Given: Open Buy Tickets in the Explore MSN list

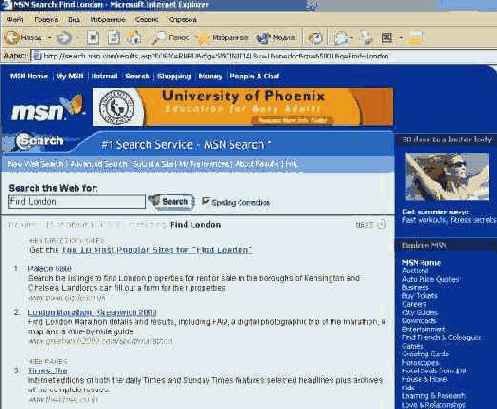Looking at the screenshot, I should click(x=420, y=296).
